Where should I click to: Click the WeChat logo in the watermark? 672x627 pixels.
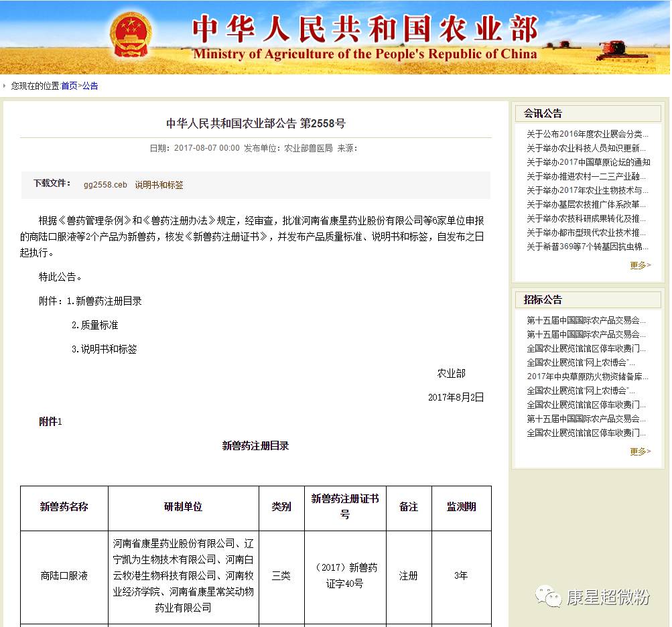pyautogui.click(x=548, y=596)
